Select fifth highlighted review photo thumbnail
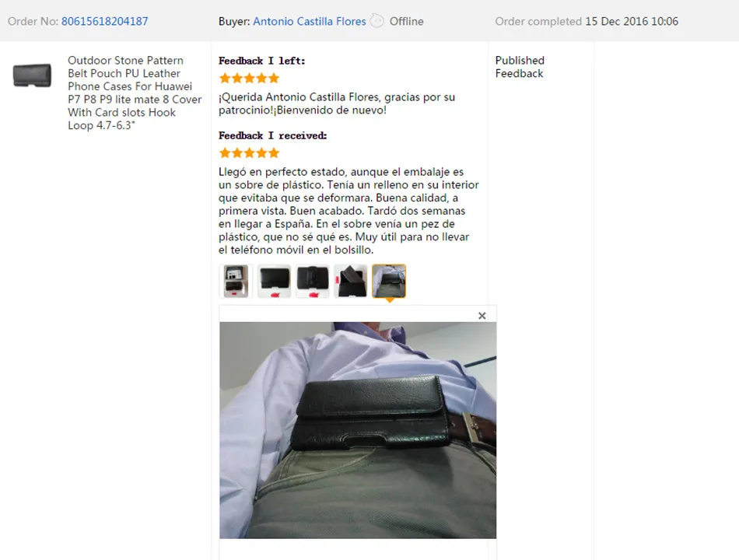Viewport: 739px width, 560px height. pos(389,282)
